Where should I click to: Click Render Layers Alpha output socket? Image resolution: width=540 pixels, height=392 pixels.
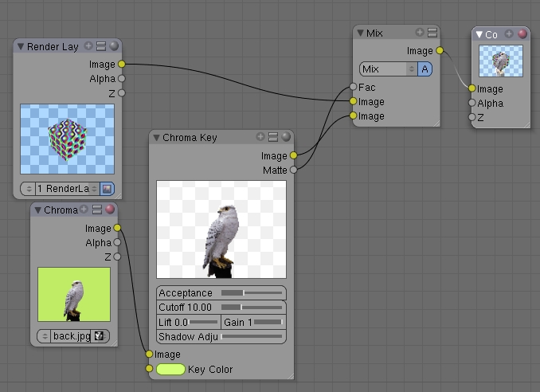121,79
